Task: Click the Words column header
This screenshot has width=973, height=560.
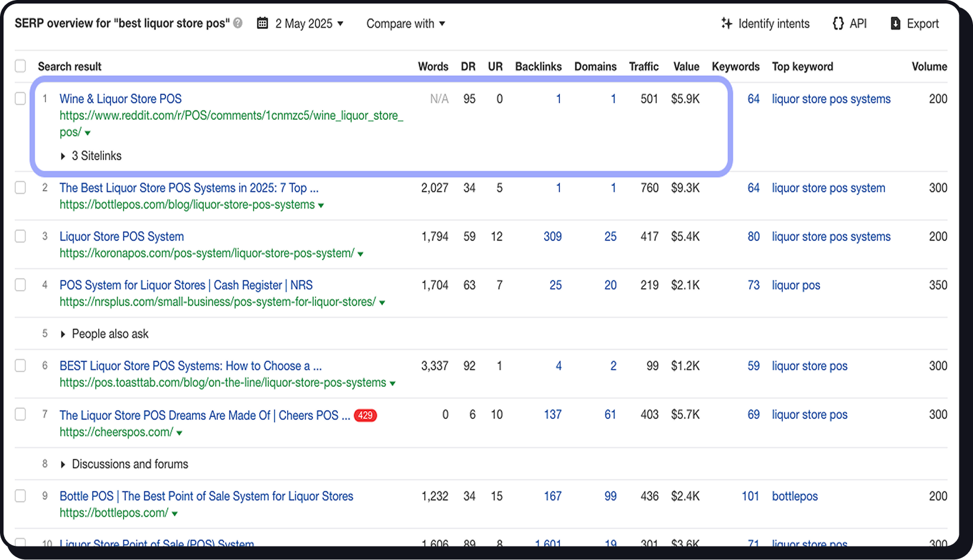Action: (433, 66)
